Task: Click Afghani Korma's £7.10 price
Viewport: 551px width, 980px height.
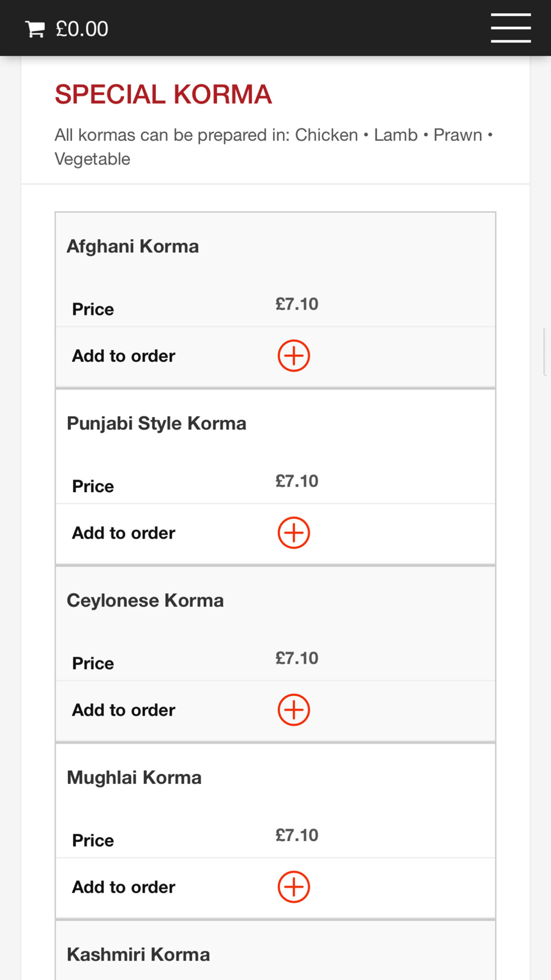Action: pyautogui.click(x=297, y=304)
